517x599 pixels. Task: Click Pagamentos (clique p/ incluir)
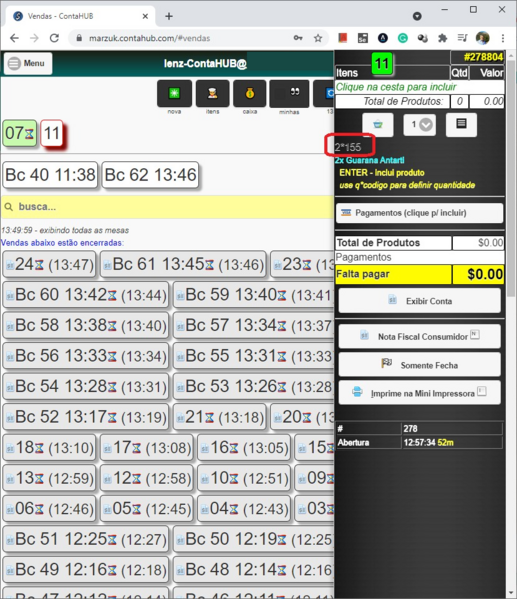420,213
